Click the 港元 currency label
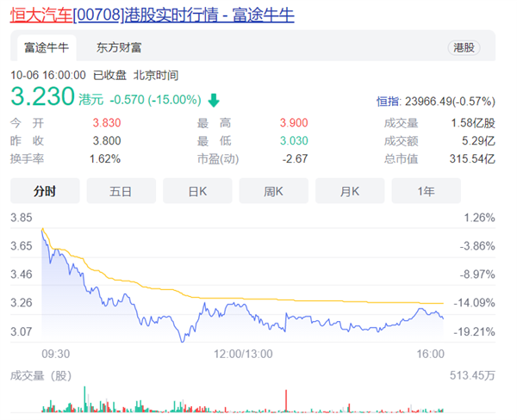 click(91, 100)
